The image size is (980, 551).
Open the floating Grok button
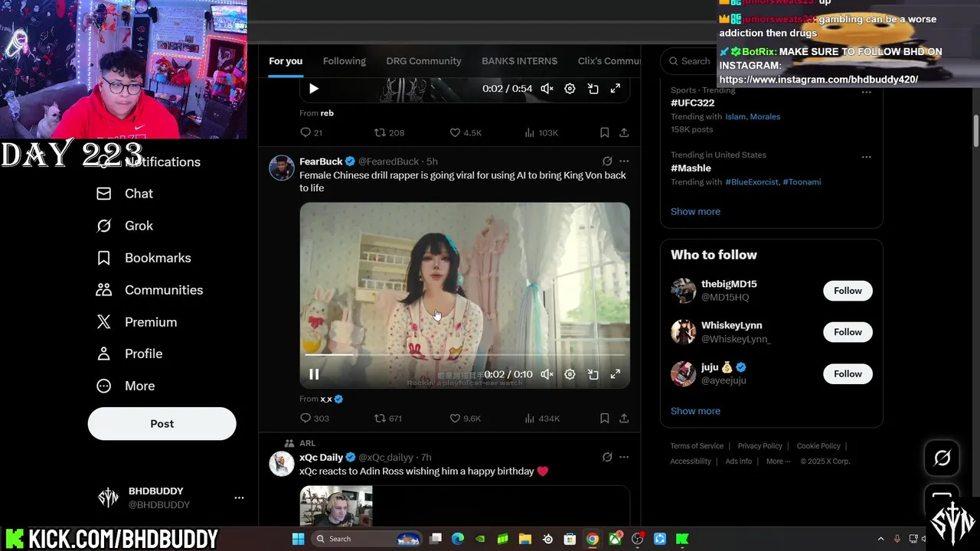[942, 458]
